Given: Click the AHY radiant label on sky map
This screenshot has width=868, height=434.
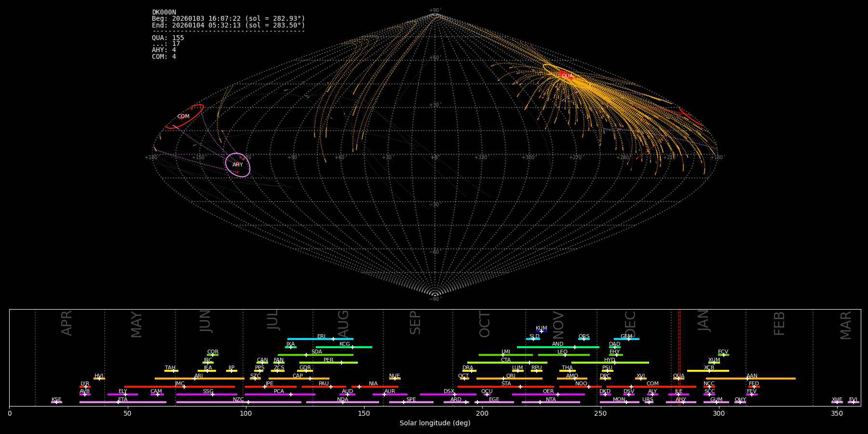Looking at the screenshot, I should 238,165.
